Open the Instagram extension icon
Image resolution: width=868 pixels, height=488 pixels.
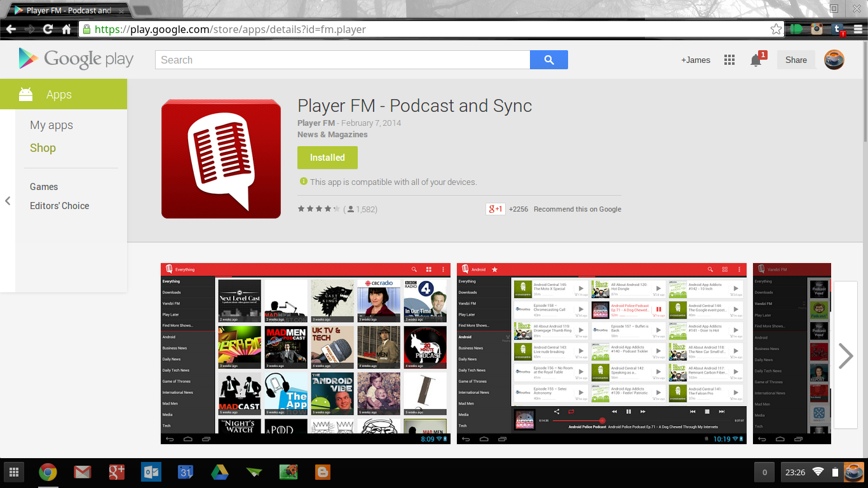[817, 29]
